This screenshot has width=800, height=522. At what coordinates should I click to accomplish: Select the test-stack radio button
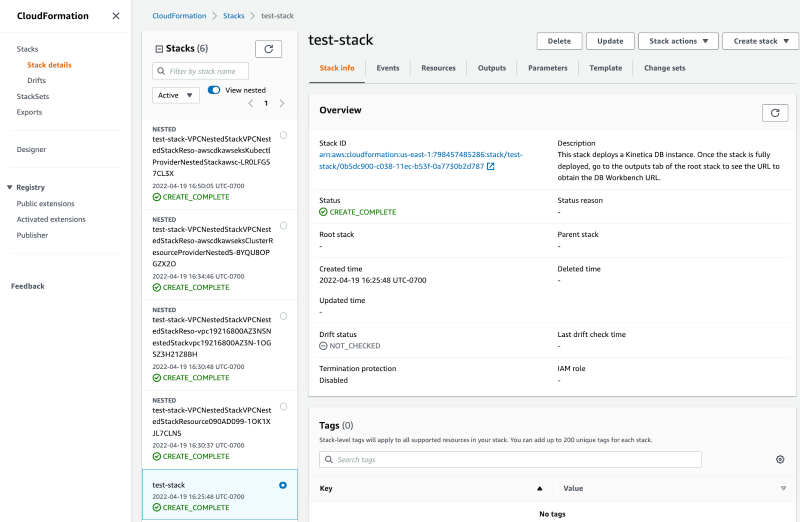click(283, 485)
